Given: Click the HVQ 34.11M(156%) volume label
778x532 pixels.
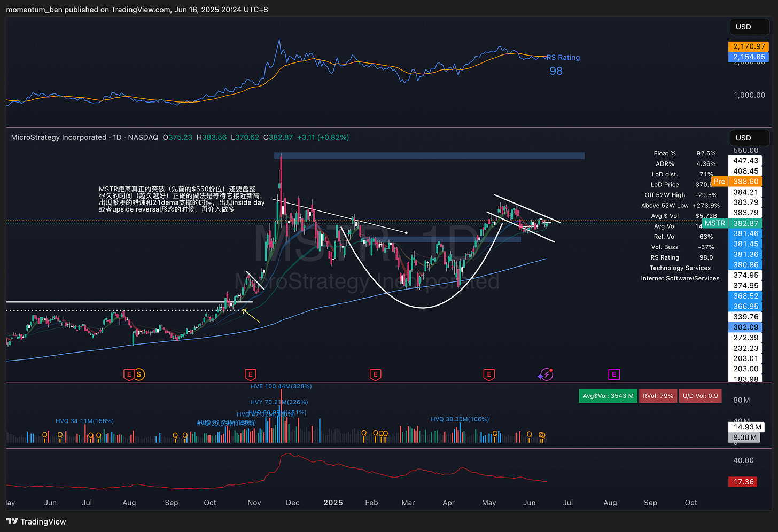Looking at the screenshot, I should point(84,421).
